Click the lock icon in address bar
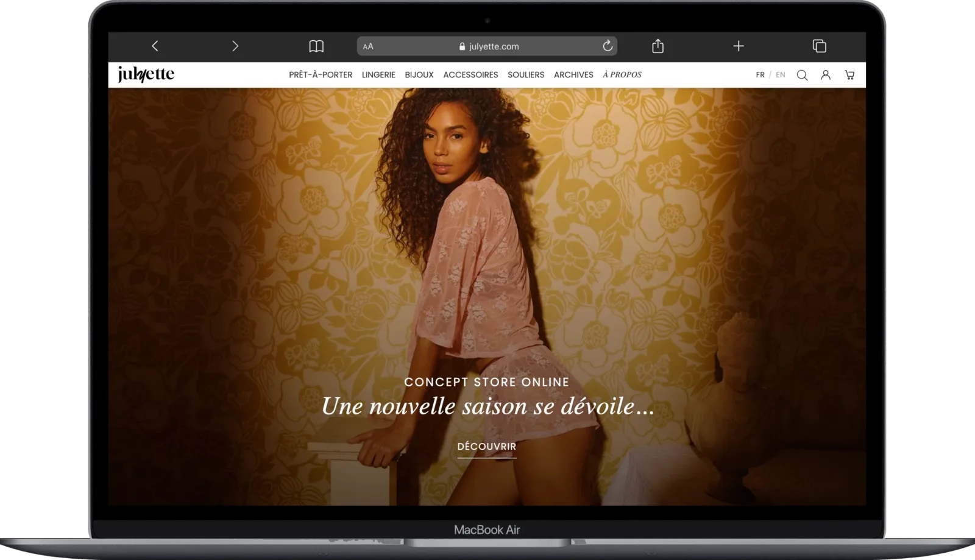Viewport: 975px width, 560px height. (462, 46)
